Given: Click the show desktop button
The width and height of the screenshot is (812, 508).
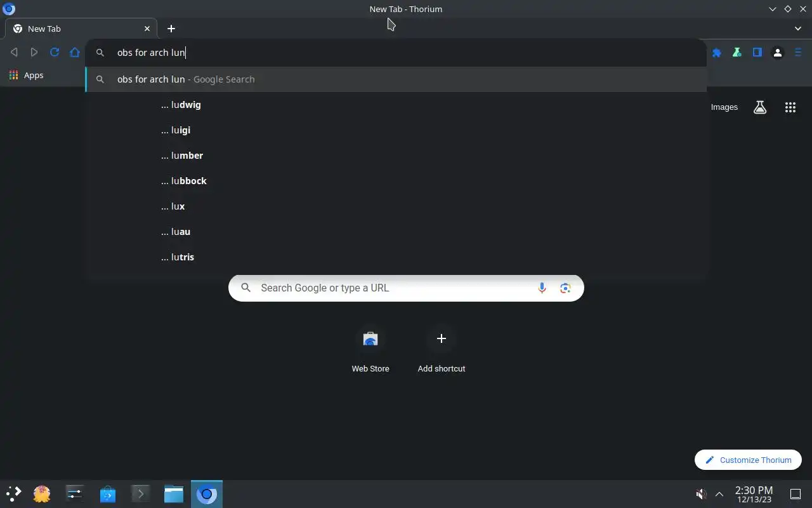Looking at the screenshot, I should click(796, 494).
